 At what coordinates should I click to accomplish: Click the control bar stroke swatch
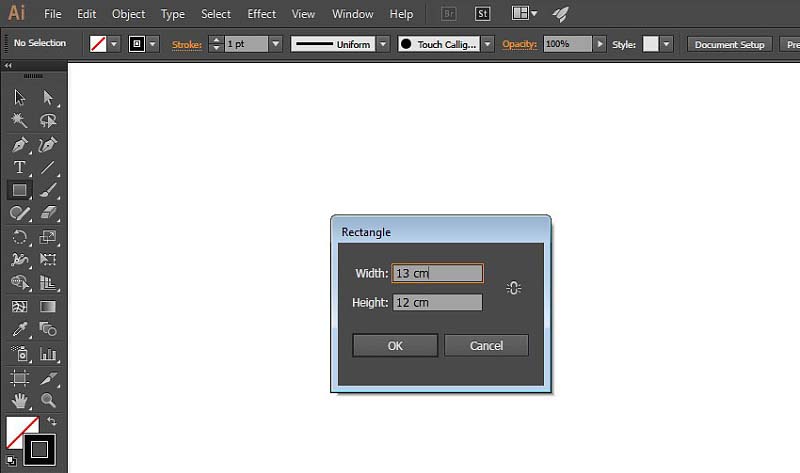coord(137,44)
